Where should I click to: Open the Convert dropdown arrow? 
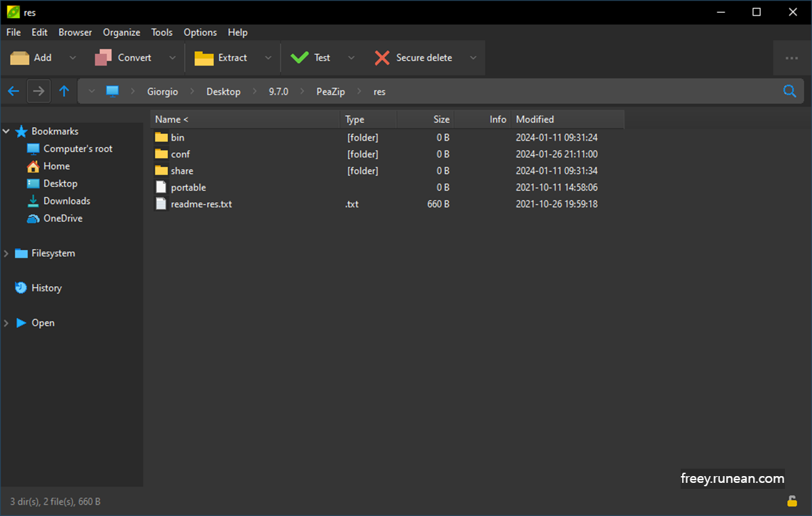(172, 58)
